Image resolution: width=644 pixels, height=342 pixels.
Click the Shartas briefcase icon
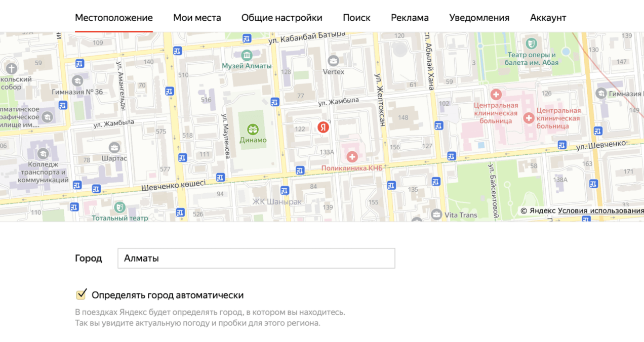(114, 147)
